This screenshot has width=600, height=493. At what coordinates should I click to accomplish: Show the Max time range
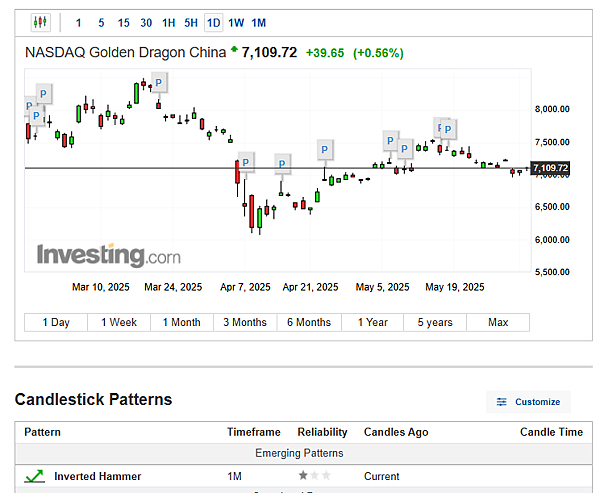pyautogui.click(x=498, y=322)
